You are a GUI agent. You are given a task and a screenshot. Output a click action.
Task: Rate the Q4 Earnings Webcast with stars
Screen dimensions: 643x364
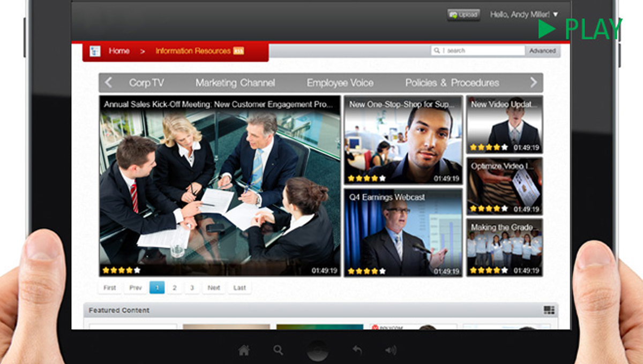pyautogui.click(x=367, y=271)
